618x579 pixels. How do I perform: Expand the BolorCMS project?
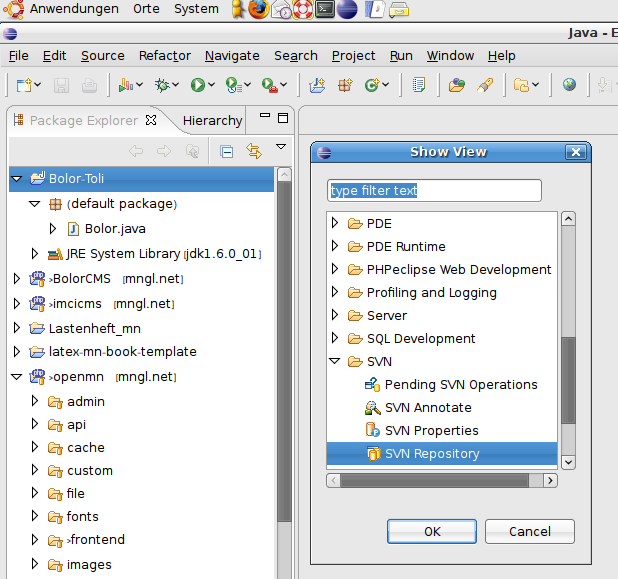(x=17, y=279)
